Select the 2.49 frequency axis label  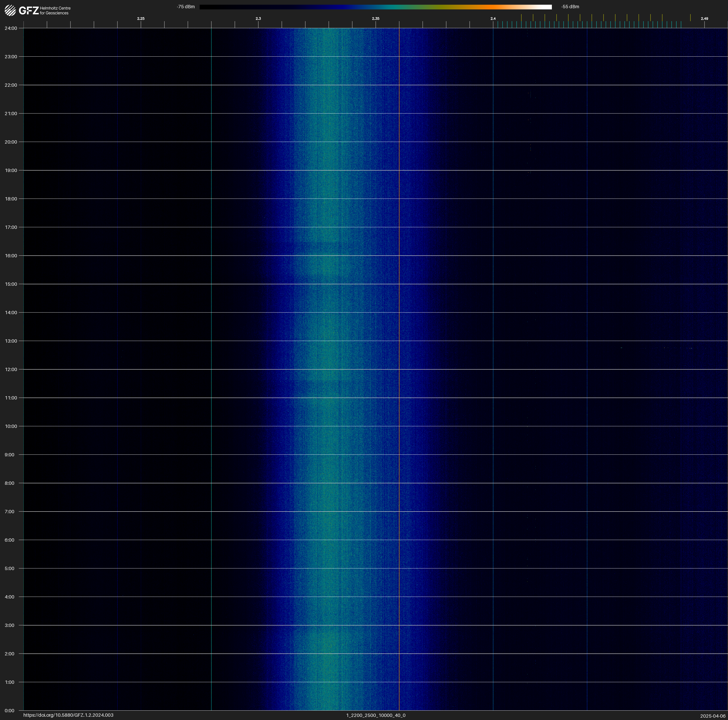click(x=704, y=19)
